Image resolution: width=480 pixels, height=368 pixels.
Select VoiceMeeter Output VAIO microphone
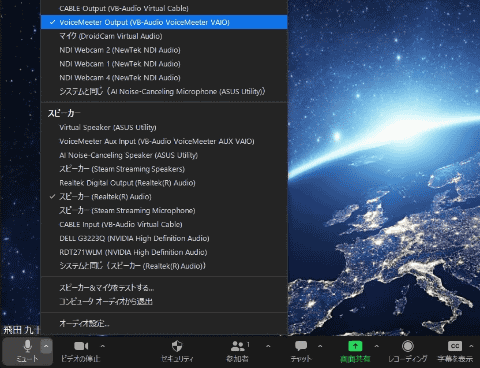tap(164, 22)
